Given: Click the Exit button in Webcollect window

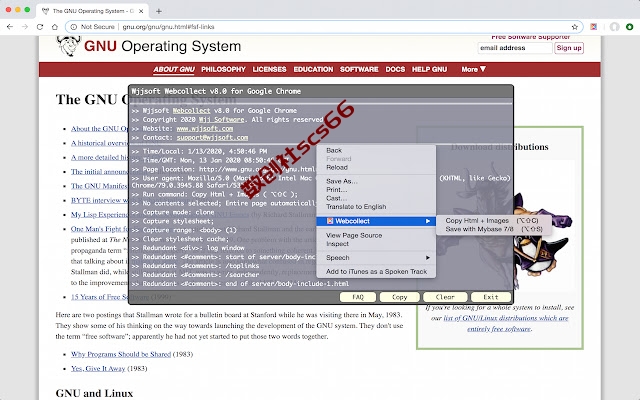Looking at the screenshot, I should coord(491,297).
